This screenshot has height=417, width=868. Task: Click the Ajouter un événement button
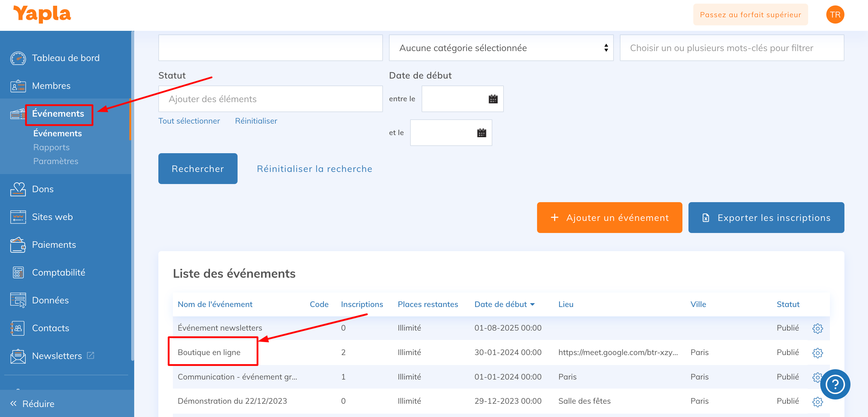609,218
